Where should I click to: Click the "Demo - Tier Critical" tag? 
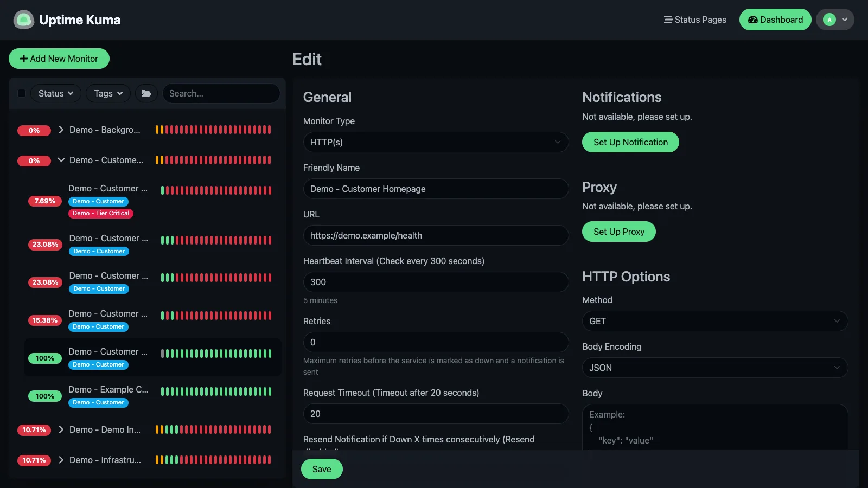coord(101,213)
